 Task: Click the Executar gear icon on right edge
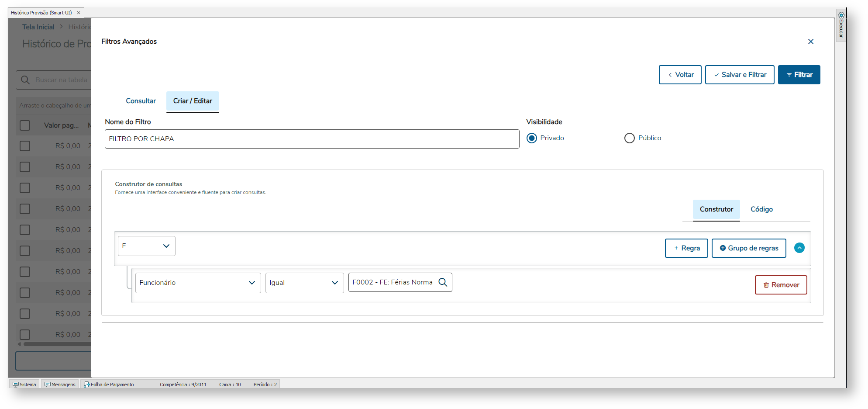[841, 15]
